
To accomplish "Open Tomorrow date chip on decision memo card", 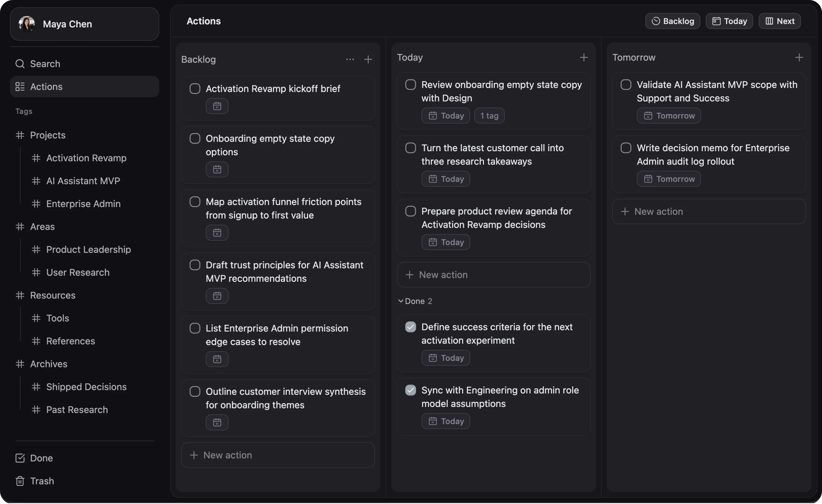I will tap(669, 179).
